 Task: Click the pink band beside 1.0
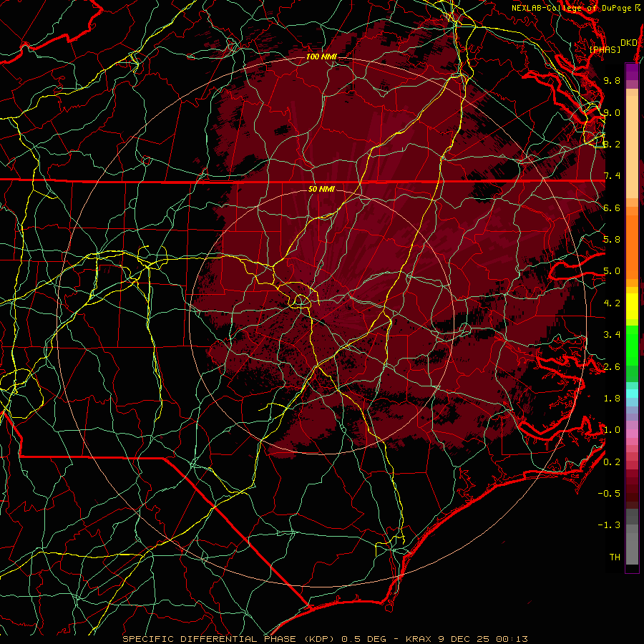(632, 434)
